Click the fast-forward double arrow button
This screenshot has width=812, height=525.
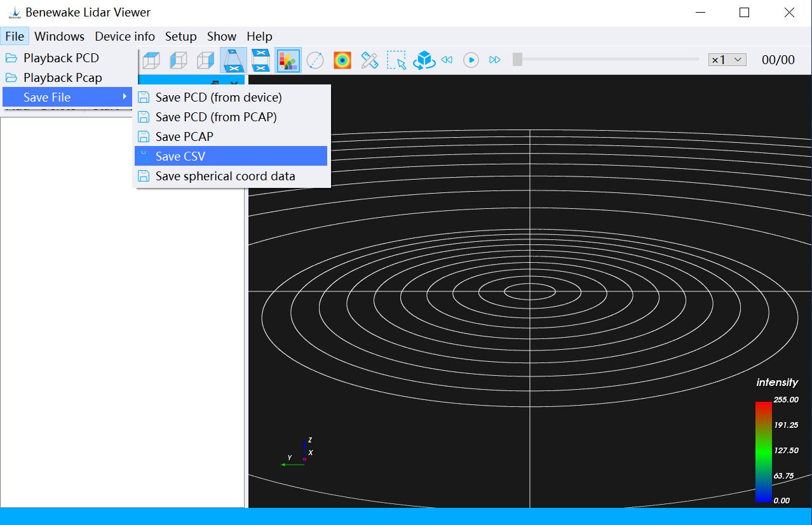coord(495,60)
